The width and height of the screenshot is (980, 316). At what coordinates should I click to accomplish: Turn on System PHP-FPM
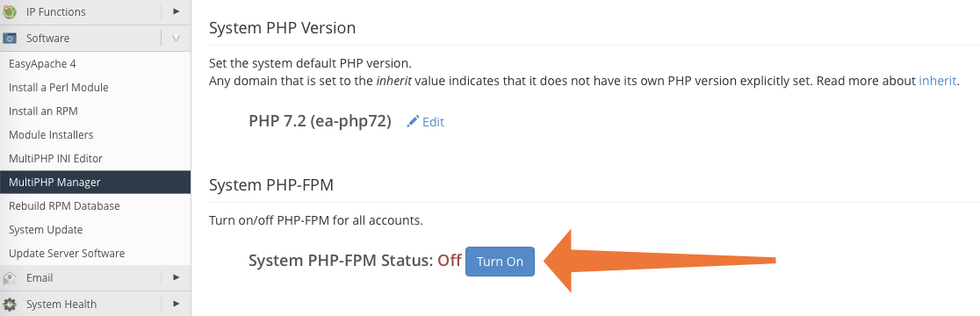(500, 261)
